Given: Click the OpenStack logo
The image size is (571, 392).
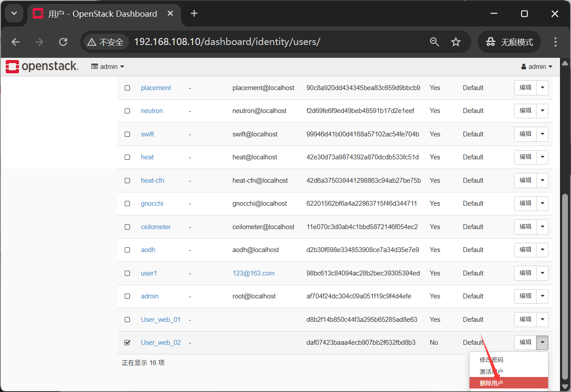Looking at the screenshot, I should [x=42, y=67].
